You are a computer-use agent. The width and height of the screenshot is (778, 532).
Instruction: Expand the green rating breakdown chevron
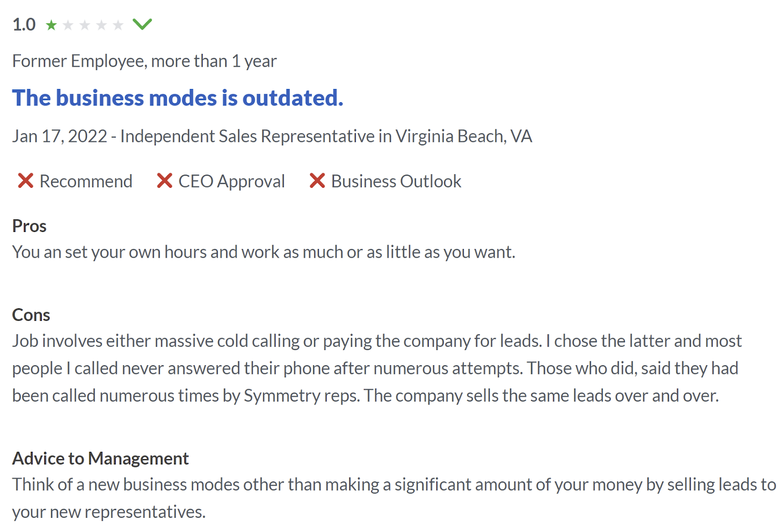coord(142,24)
